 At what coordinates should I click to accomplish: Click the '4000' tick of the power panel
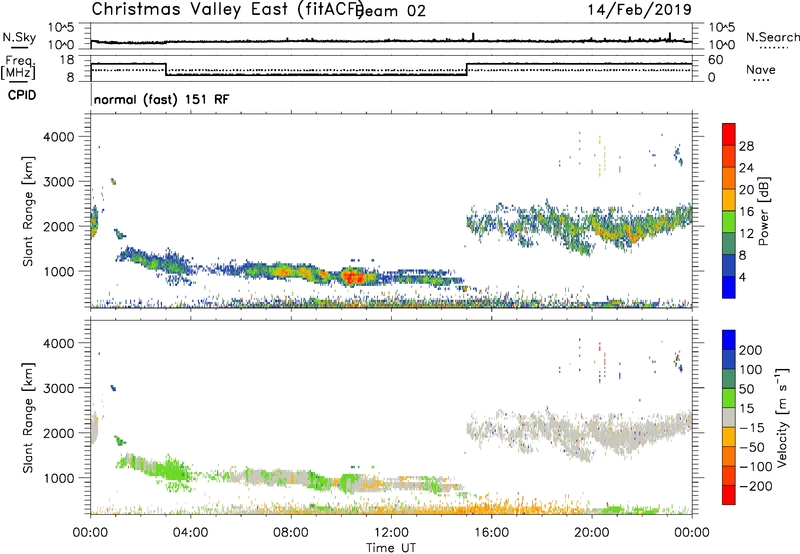pyautogui.click(x=59, y=137)
